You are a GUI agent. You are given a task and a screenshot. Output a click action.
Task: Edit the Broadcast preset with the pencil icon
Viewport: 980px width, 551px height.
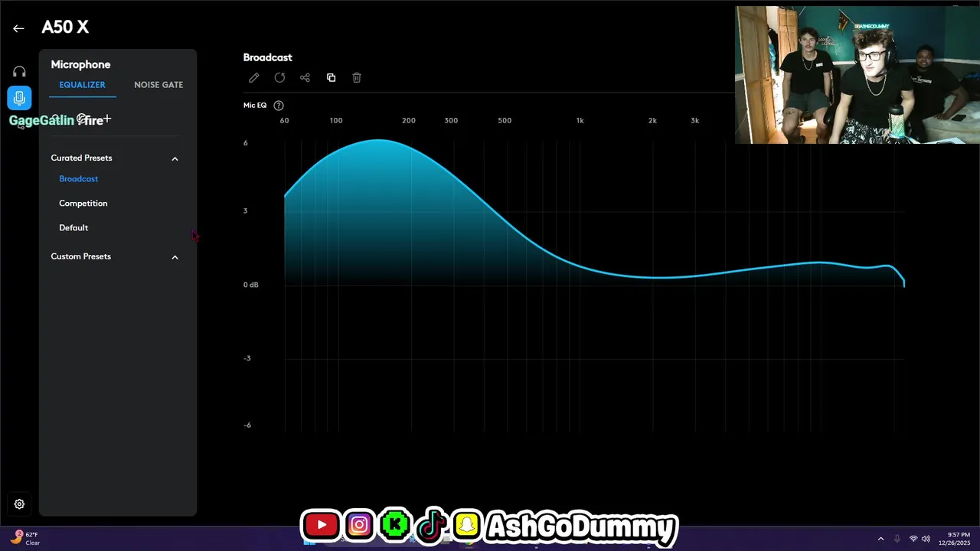253,78
